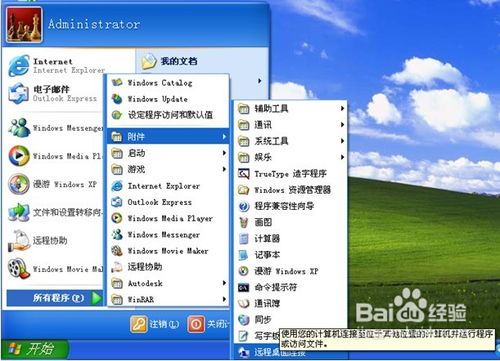Click Windows Media Player icon in programs menu
Viewport: 500px width, 361px height.
click(117, 218)
